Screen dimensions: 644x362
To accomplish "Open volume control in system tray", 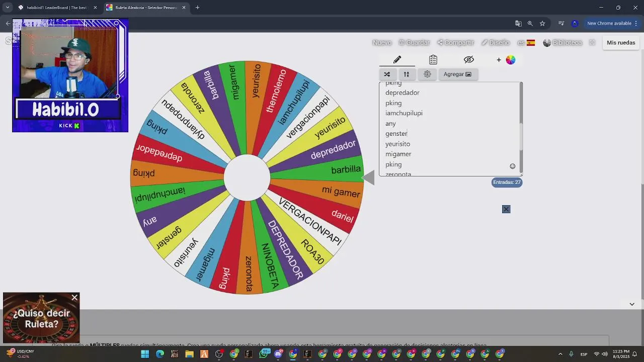I will [x=604, y=354].
